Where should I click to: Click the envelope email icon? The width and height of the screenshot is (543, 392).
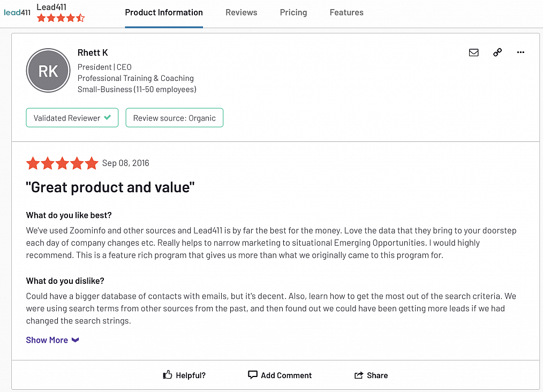tap(473, 52)
